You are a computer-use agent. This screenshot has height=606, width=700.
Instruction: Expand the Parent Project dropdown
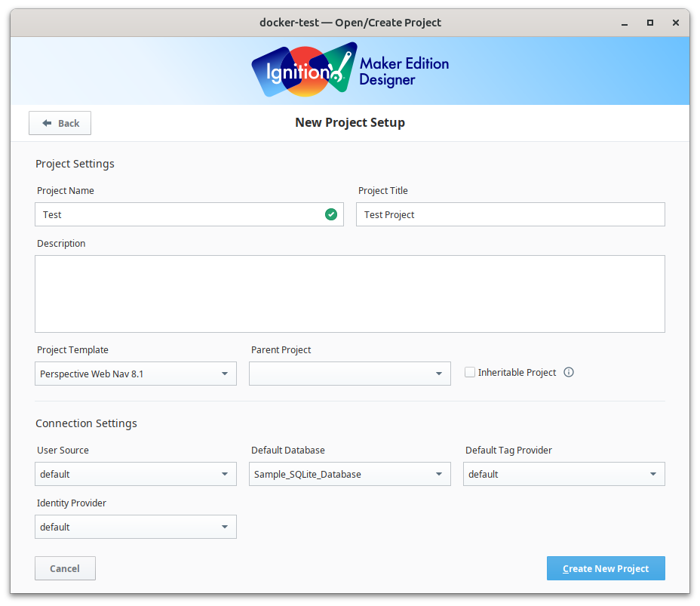350,374
